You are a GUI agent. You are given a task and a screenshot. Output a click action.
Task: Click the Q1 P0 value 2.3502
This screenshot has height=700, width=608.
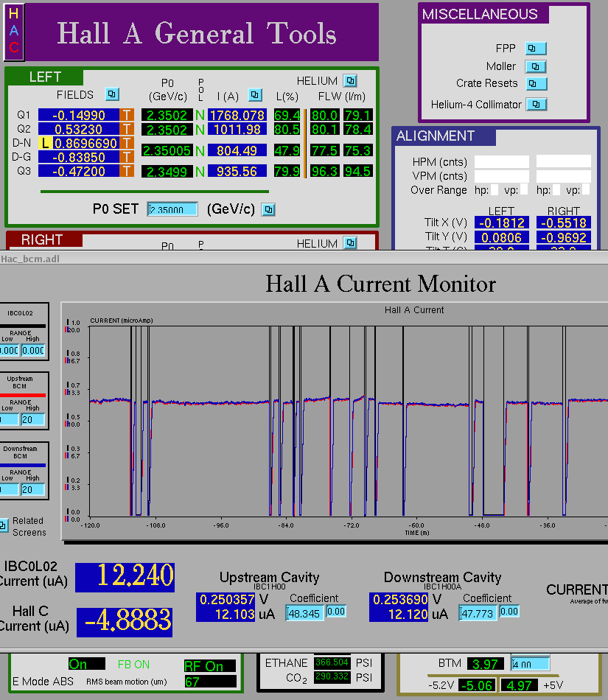point(167,115)
